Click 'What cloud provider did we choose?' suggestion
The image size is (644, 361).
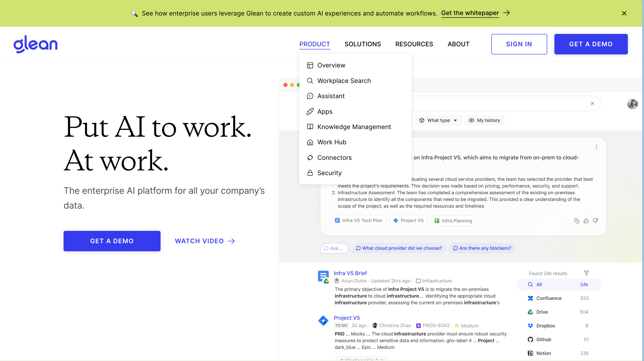coord(399,248)
